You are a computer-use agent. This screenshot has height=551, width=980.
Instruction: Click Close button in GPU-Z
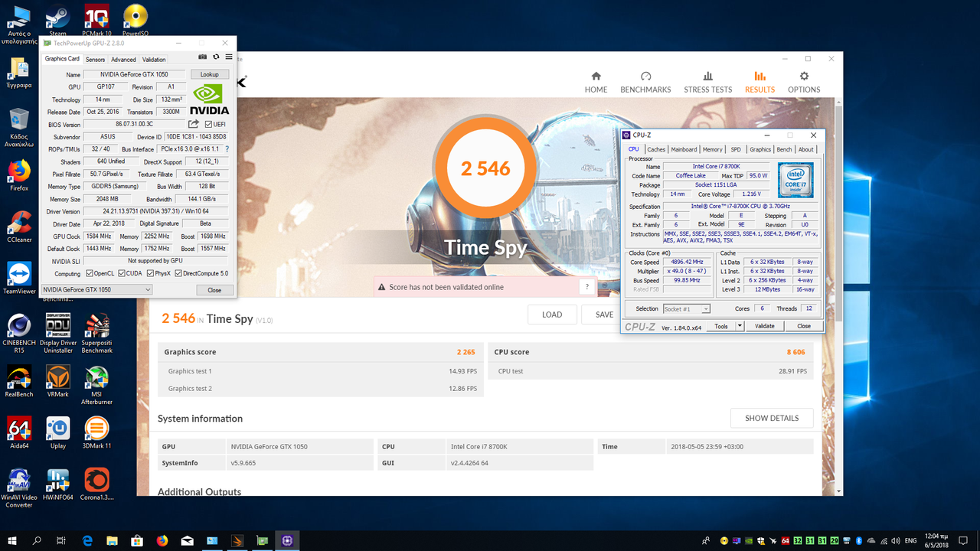click(x=214, y=290)
